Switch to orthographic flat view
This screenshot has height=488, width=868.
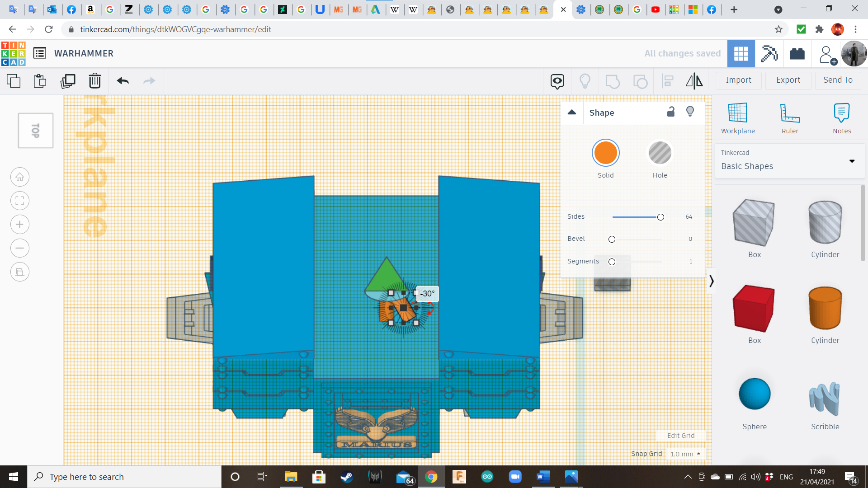[20, 272]
